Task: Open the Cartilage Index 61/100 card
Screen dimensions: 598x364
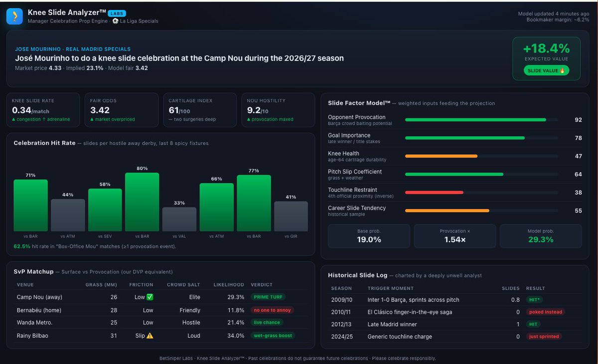Action: click(x=200, y=110)
